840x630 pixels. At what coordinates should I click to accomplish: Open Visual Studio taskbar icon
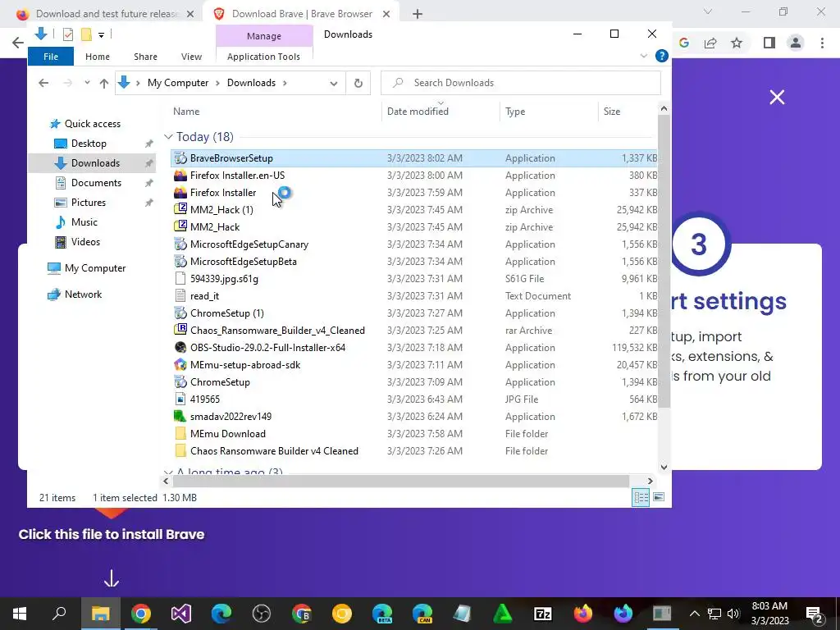pyautogui.click(x=181, y=614)
